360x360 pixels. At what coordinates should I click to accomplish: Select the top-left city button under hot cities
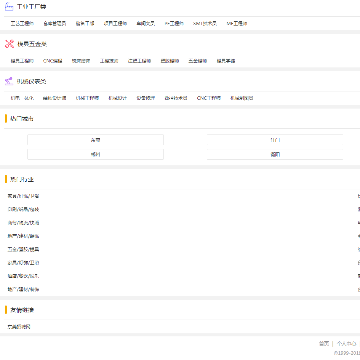pyautogui.click(x=95, y=140)
